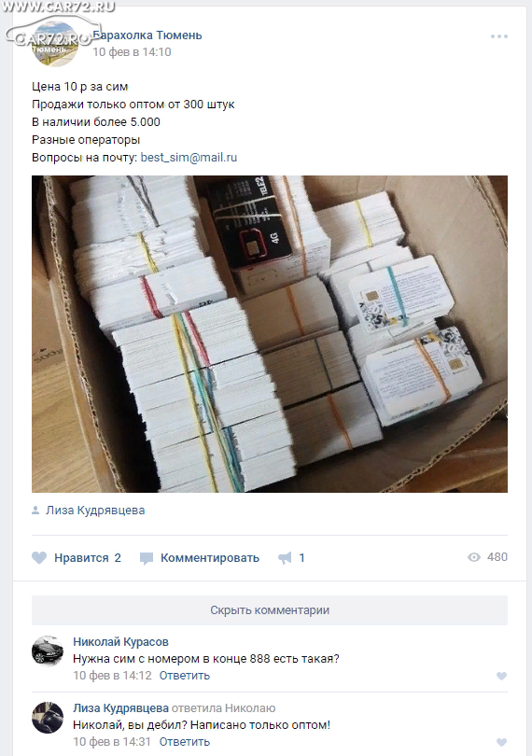Collapse comments with Скрыть комментарии

point(270,610)
